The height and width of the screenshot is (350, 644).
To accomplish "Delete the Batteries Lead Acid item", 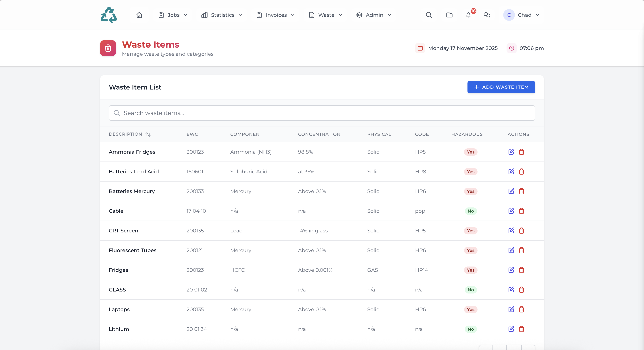I will click(521, 172).
